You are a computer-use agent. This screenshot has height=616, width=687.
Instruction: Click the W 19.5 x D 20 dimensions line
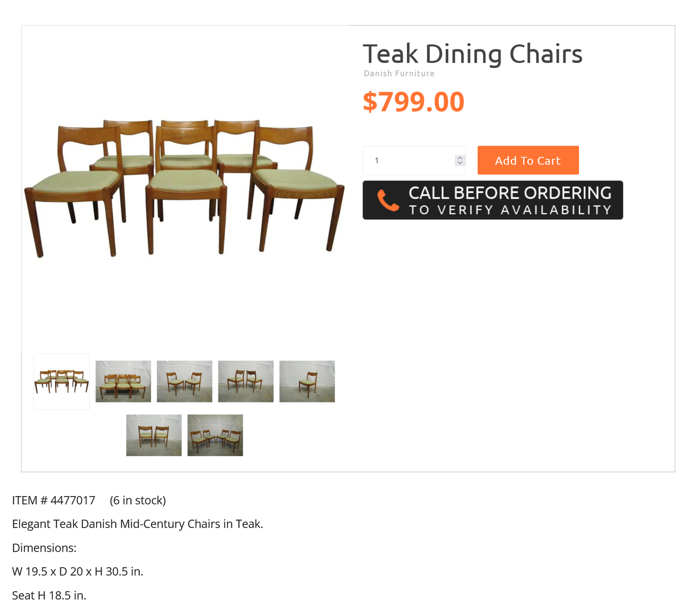pos(77,571)
